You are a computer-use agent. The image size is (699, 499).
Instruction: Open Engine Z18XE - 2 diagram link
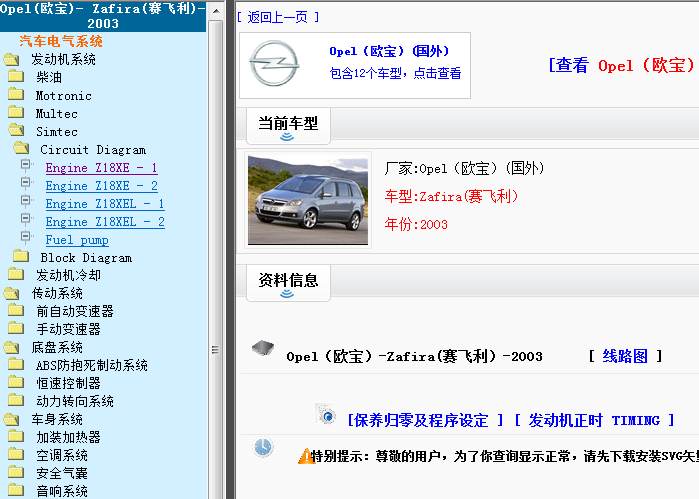pyautogui.click(x=101, y=186)
